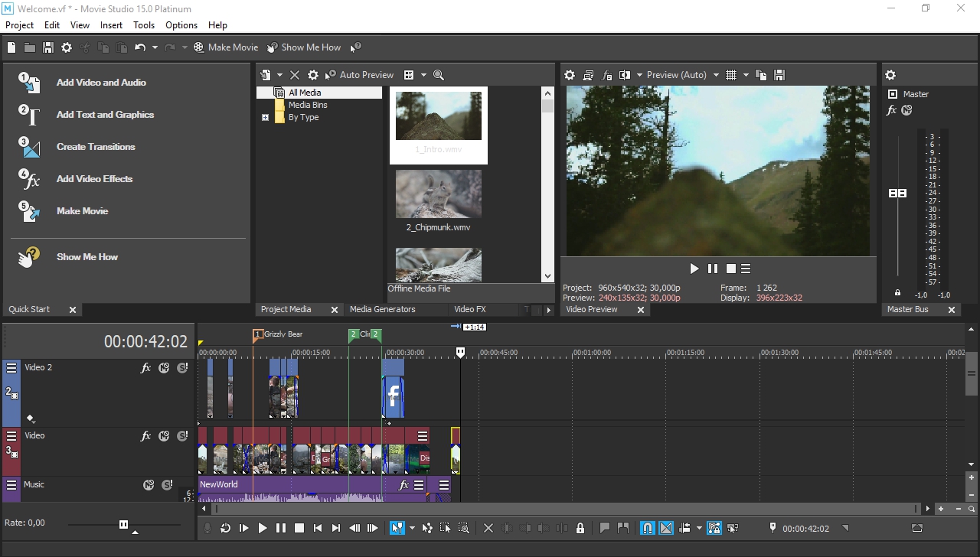Click the Search Media Bins magnifier icon
This screenshot has height=557, width=980.
click(439, 75)
